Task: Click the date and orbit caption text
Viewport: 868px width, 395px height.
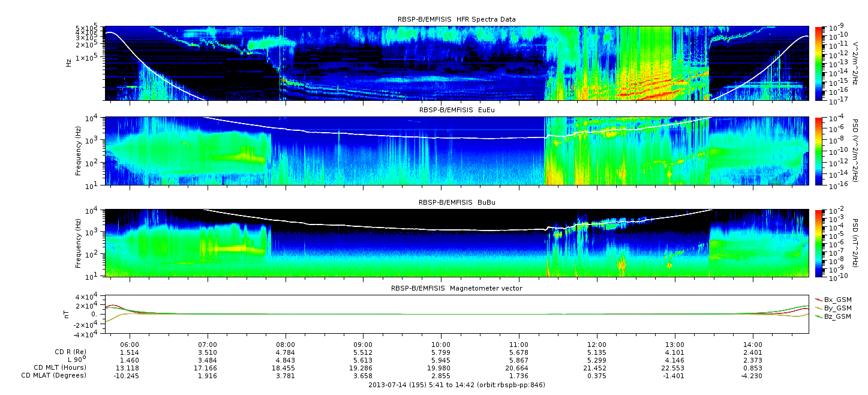Action: pyautogui.click(x=456, y=385)
